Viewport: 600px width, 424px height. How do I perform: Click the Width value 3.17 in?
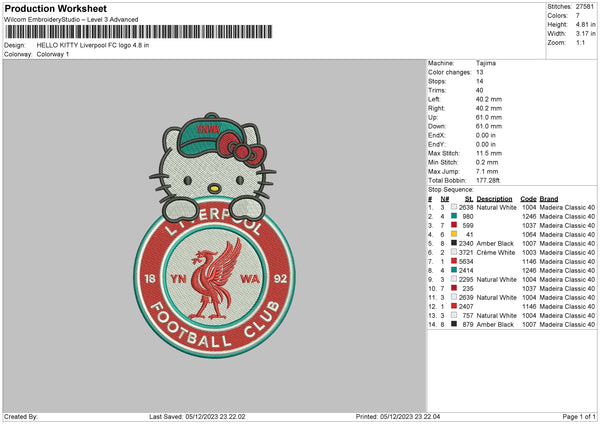pyautogui.click(x=585, y=34)
